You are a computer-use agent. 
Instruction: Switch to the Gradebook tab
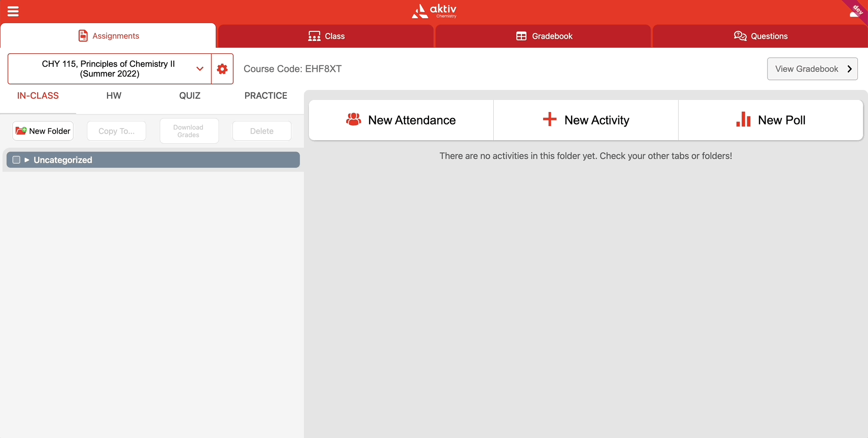[544, 36]
